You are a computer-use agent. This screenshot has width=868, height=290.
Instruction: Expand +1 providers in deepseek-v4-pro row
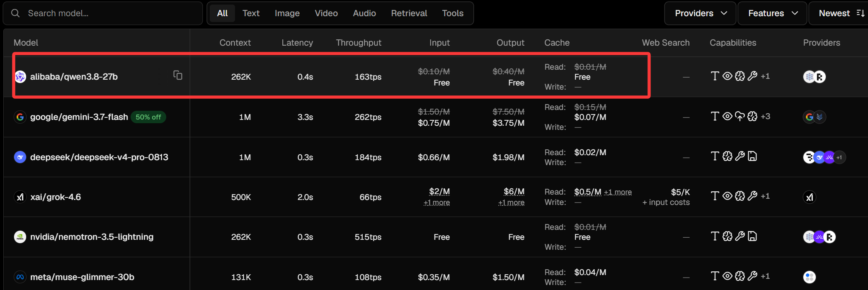pyautogui.click(x=839, y=157)
